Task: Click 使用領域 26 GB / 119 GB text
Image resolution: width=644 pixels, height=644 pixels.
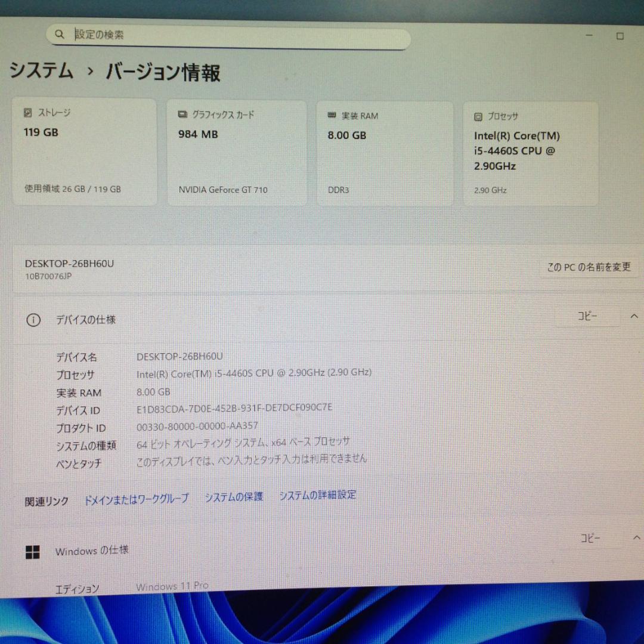Action: click(73, 189)
